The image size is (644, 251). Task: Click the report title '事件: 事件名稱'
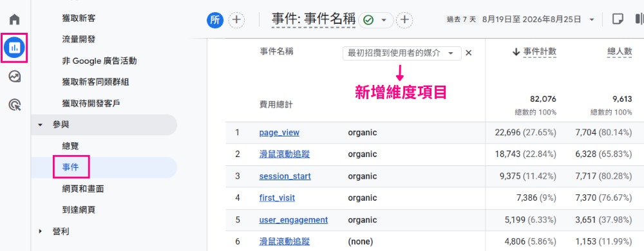click(x=314, y=19)
